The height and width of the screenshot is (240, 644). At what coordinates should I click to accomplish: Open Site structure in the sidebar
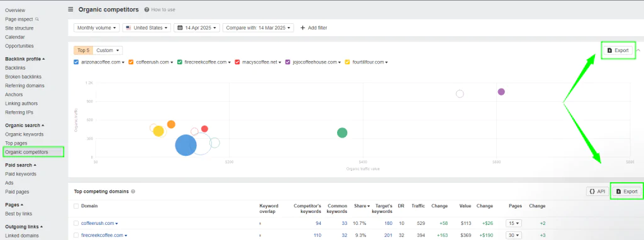[x=19, y=28]
